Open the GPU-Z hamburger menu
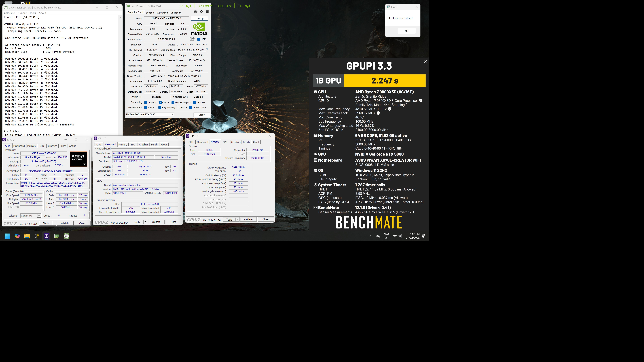 pos(207,12)
